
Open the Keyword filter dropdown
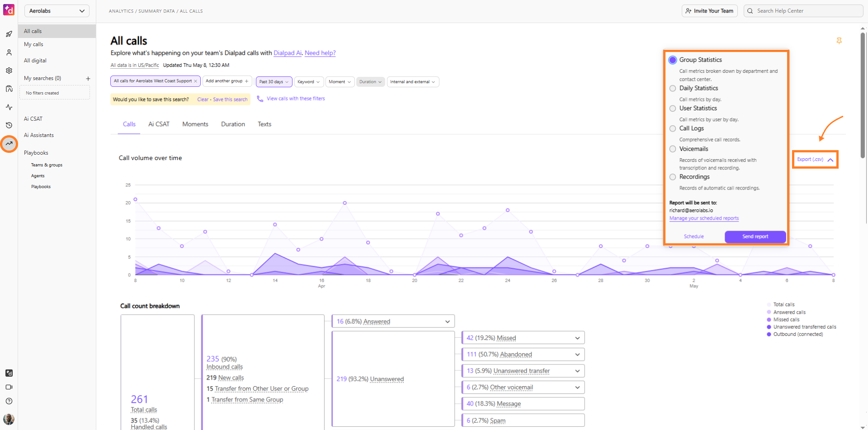click(309, 82)
